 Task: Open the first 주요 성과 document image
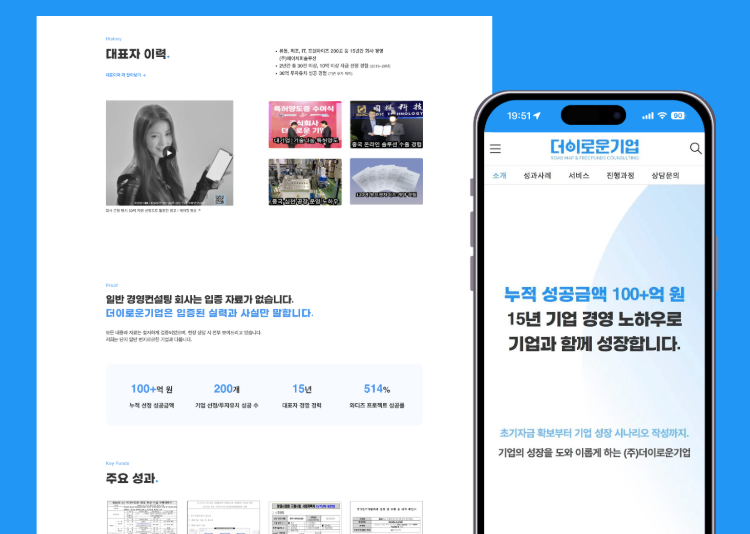point(142,517)
